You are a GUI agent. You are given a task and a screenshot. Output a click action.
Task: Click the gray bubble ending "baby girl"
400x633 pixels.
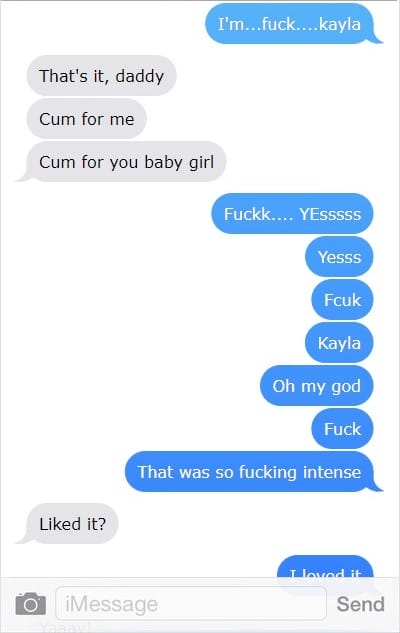click(x=126, y=162)
